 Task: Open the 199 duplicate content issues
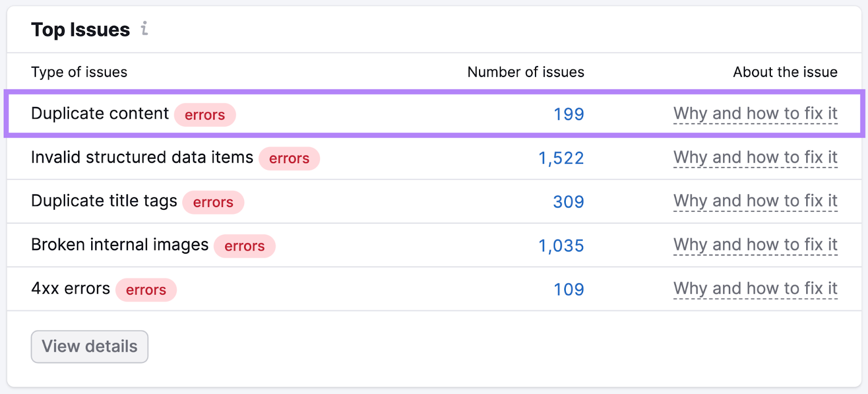coord(569,114)
